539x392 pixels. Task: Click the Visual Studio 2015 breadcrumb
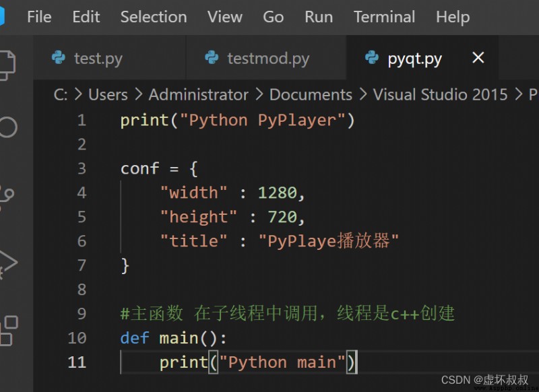(440, 94)
